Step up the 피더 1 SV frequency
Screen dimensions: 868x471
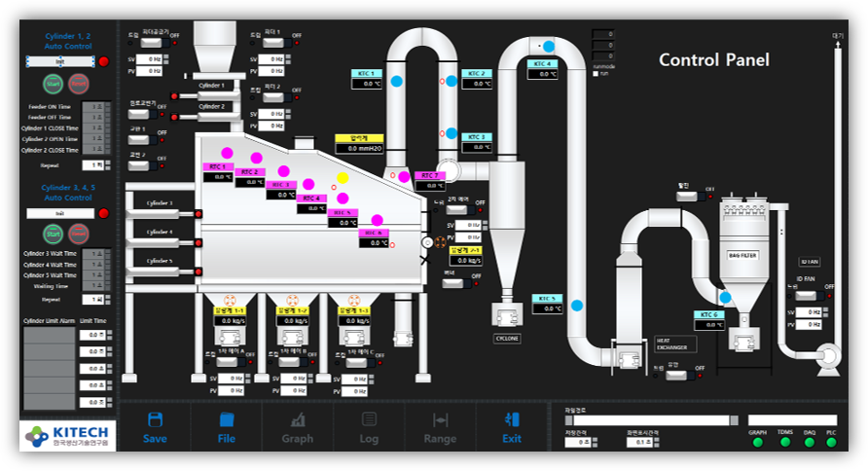(x=288, y=56)
